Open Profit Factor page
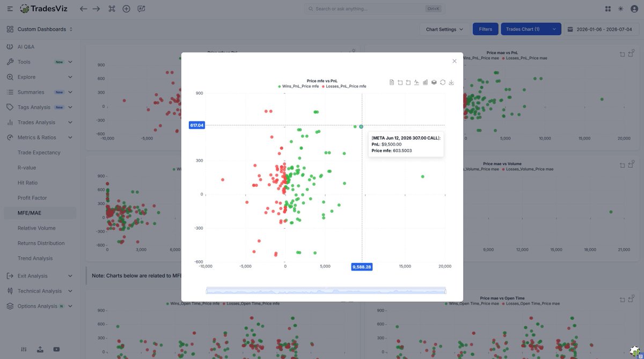 [x=32, y=197]
